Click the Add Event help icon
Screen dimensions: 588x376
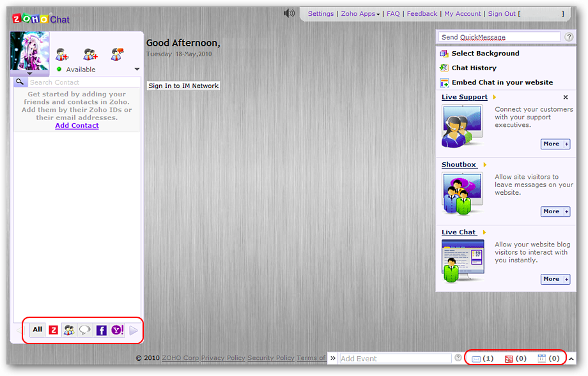pyautogui.click(x=458, y=357)
